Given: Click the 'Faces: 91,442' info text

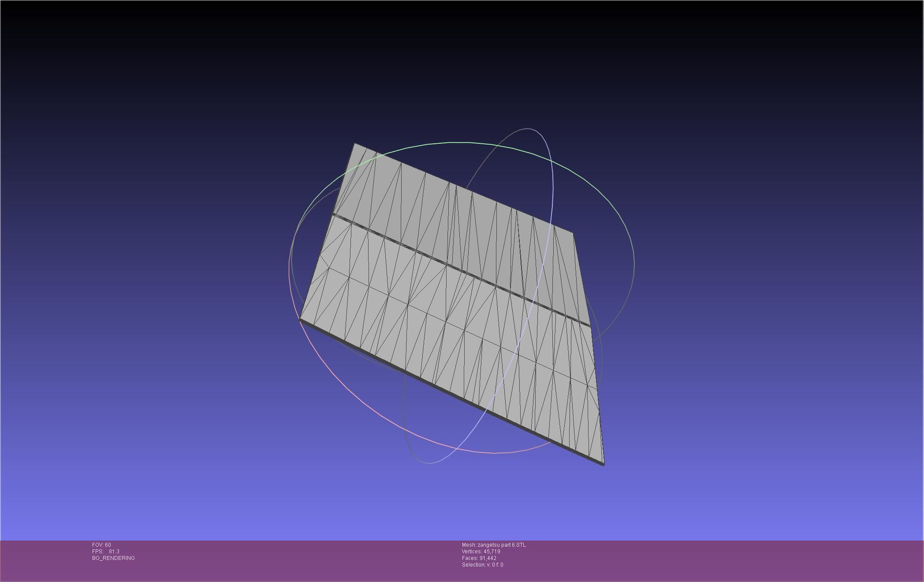Looking at the screenshot, I should tap(479, 558).
